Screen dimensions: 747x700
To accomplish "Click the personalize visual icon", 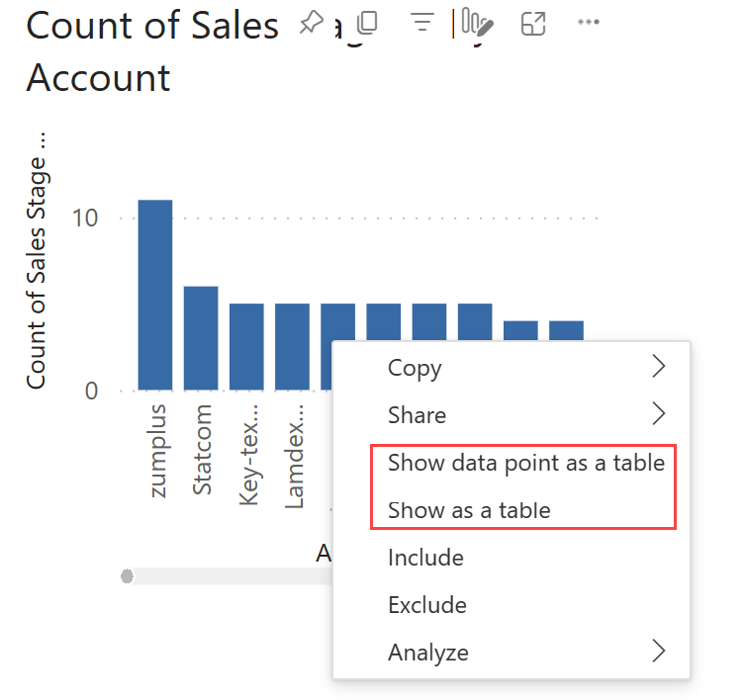I will click(476, 23).
